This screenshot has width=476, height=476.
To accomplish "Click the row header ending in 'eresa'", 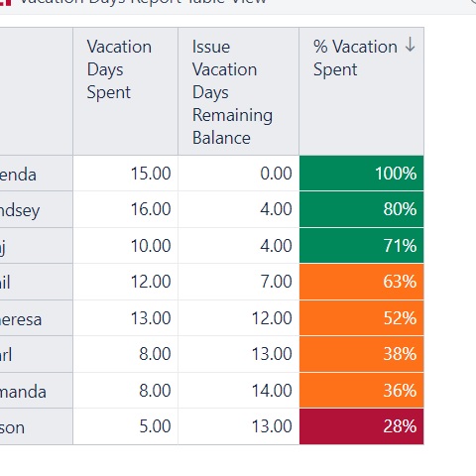I will click(x=37, y=318).
